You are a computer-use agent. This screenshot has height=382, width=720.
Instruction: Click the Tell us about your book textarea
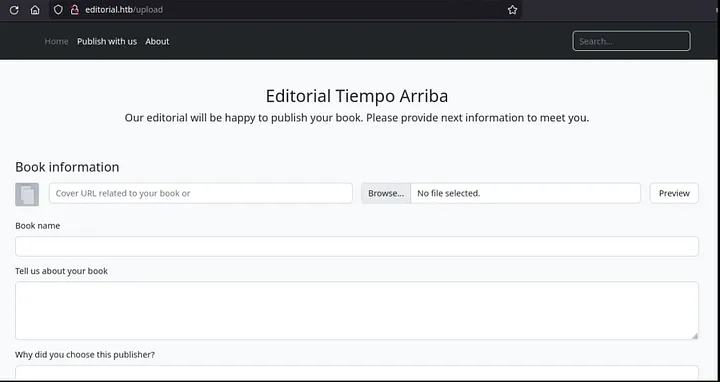[357, 311]
